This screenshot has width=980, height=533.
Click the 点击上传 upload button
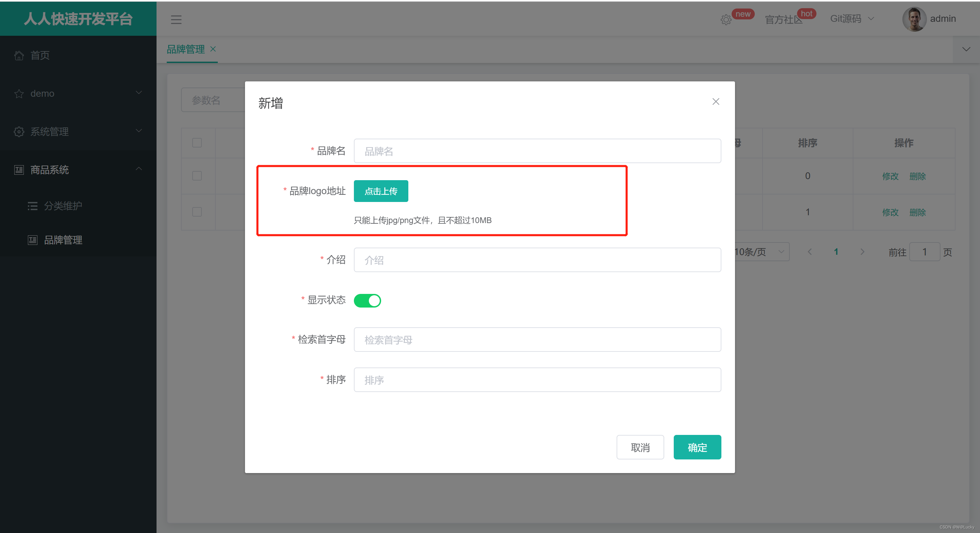[x=380, y=191]
